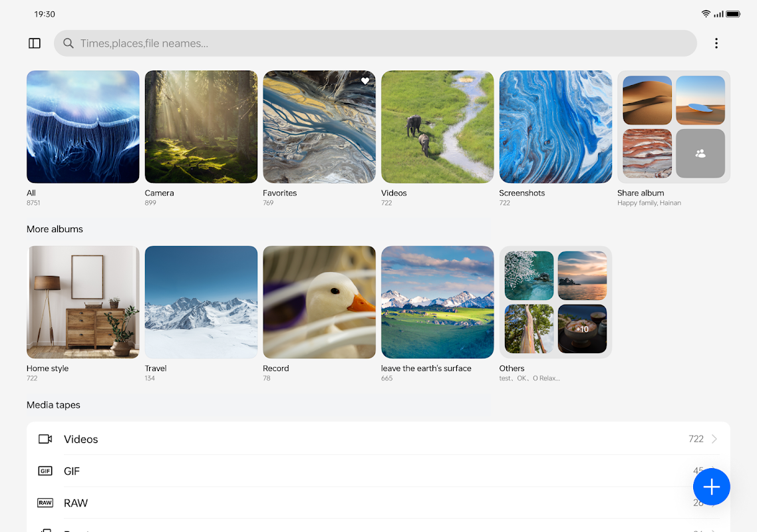Open the Camera album

pos(201,126)
